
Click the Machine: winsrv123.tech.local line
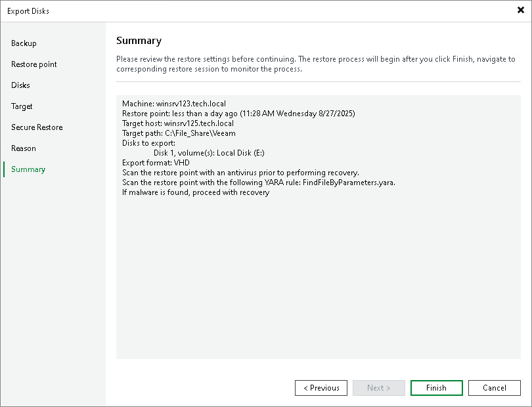(174, 104)
